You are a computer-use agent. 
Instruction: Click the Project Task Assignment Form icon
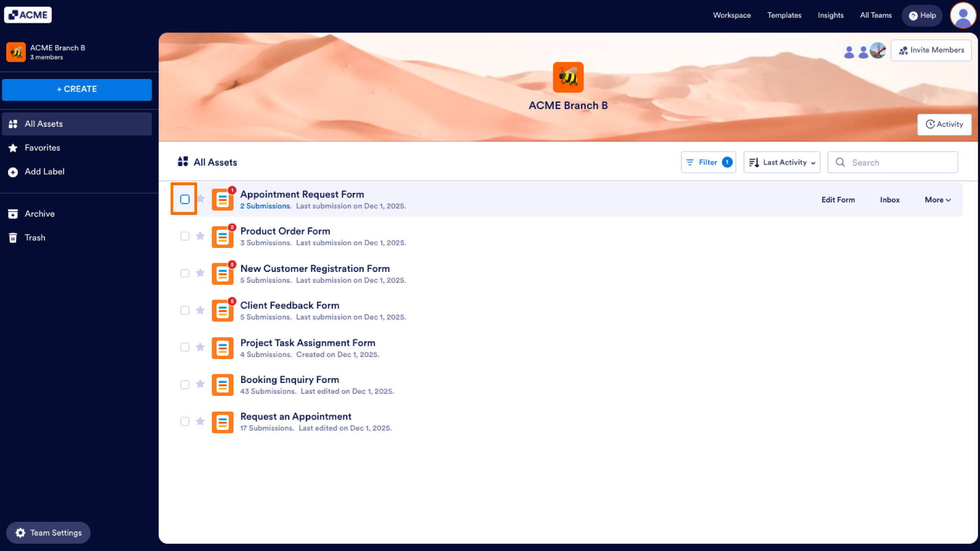tap(223, 348)
